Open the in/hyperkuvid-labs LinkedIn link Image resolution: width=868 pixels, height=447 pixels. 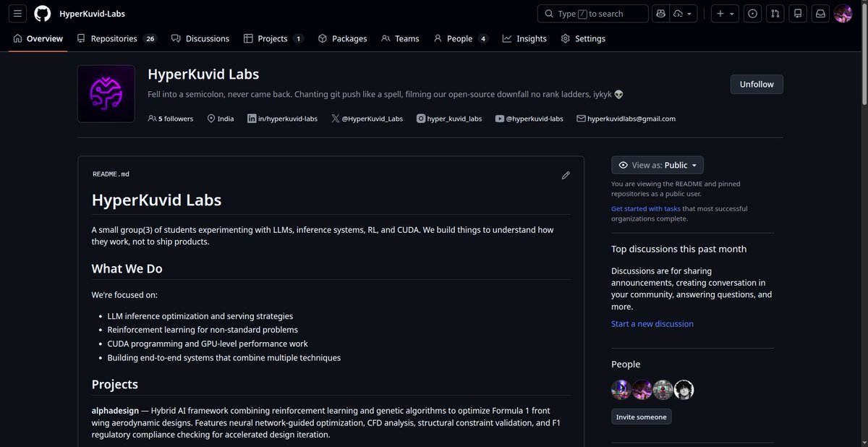(x=282, y=119)
